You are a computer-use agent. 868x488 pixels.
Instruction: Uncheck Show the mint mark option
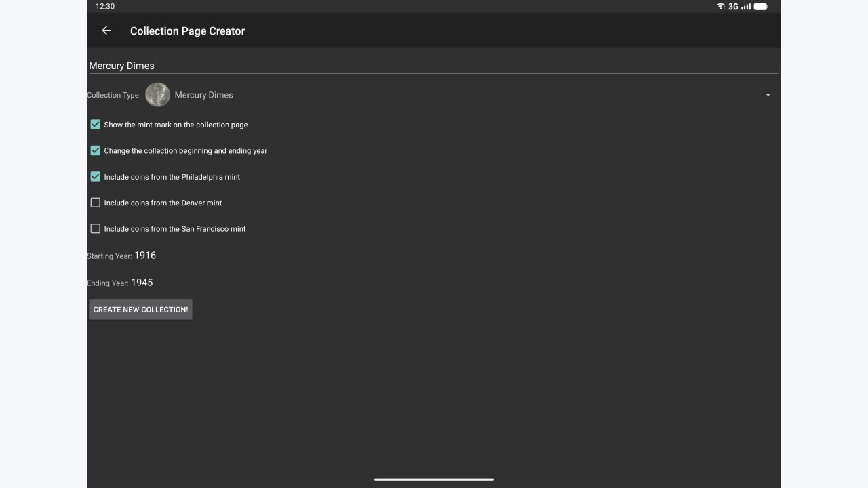click(x=96, y=125)
